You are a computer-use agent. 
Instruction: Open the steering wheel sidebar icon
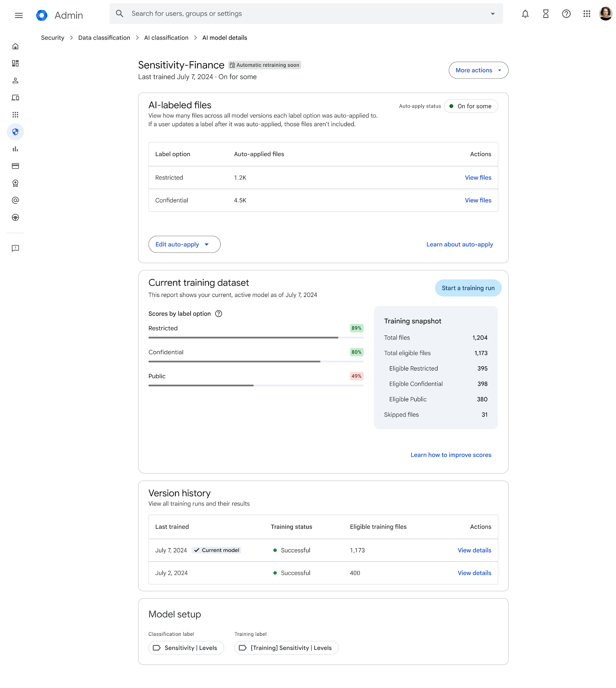pyautogui.click(x=15, y=218)
